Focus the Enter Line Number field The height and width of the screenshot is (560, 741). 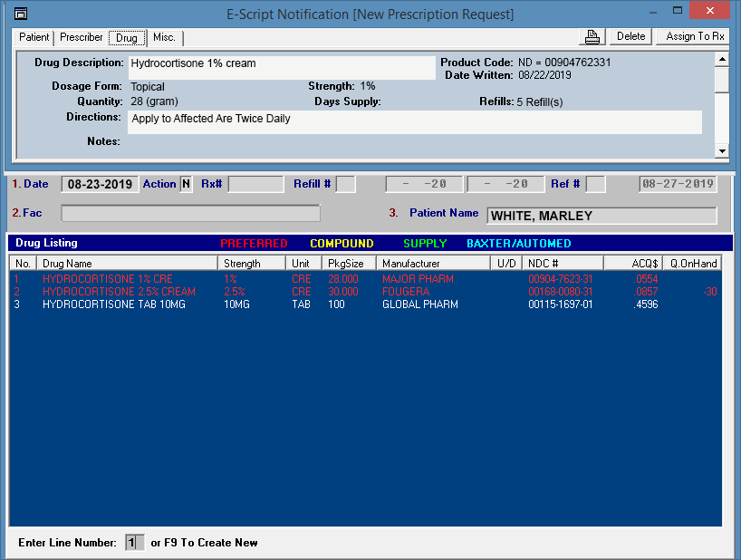point(134,543)
